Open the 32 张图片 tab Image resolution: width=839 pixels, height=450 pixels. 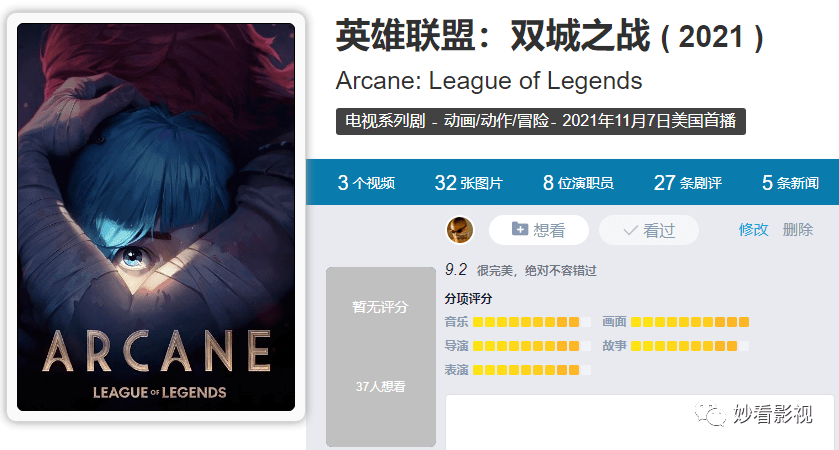coord(469,183)
